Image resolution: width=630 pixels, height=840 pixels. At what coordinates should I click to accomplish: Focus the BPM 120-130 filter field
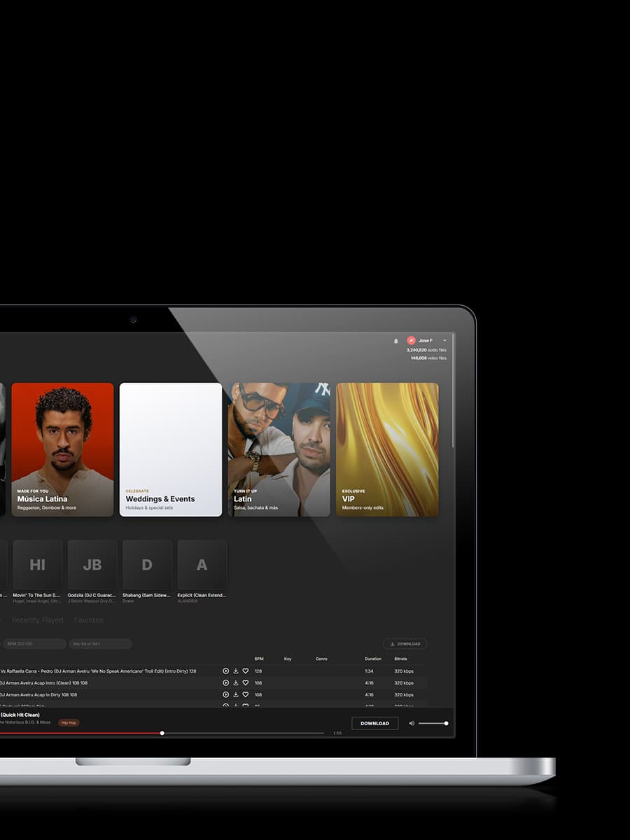tap(34, 643)
